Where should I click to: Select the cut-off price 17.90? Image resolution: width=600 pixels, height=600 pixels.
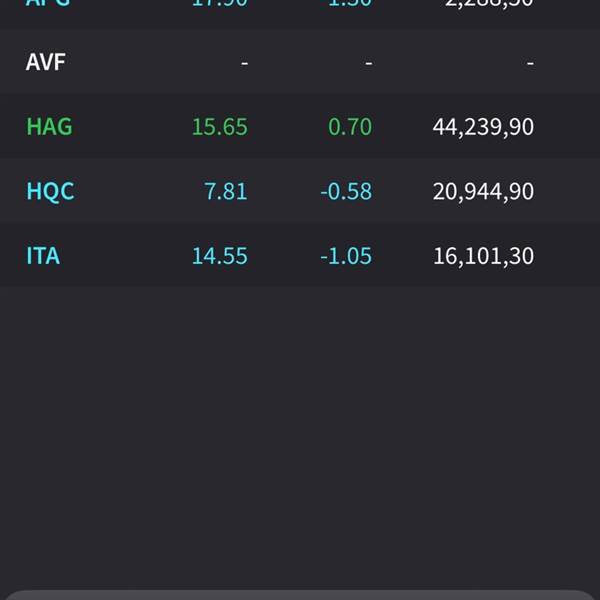click(x=220, y=4)
